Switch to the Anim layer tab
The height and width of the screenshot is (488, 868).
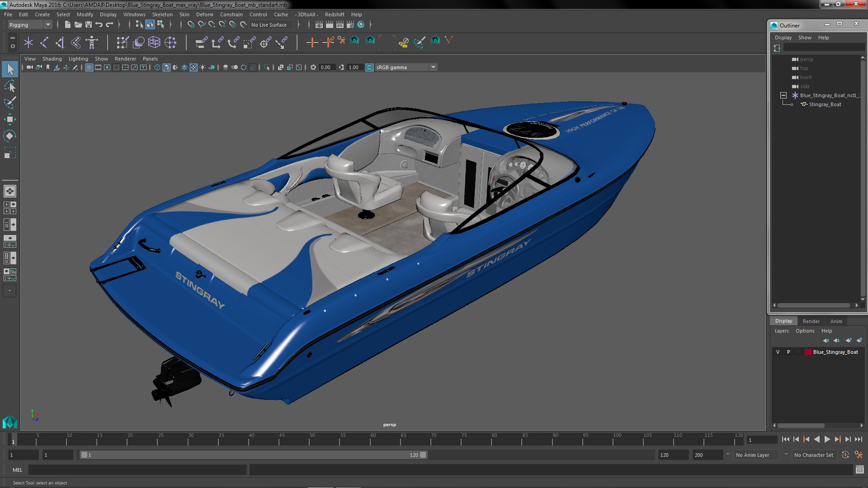tap(836, 321)
